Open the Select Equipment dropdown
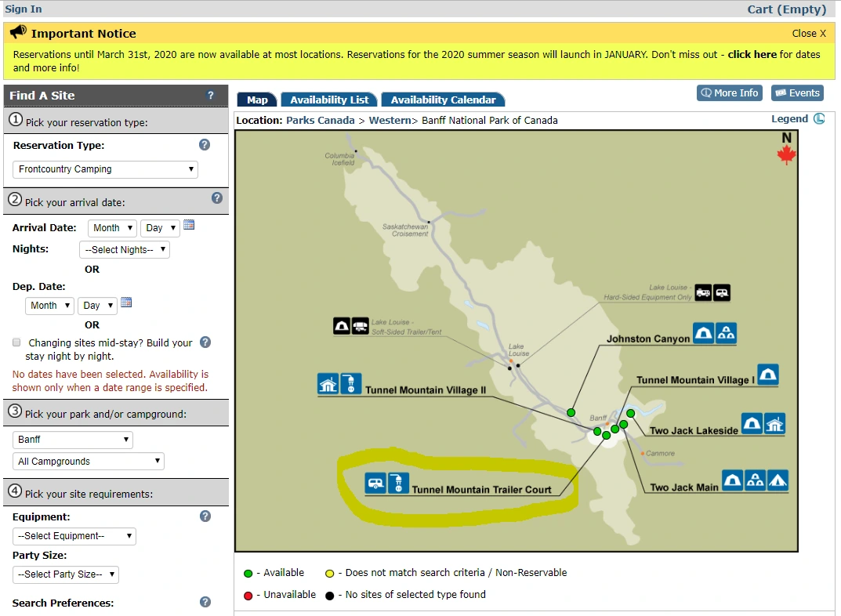 click(74, 536)
